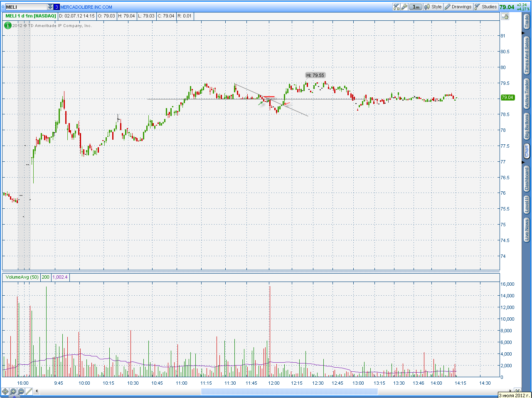This screenshot has width=532, height=398.
Task: Open the Style menu
Action: (433, 7)
